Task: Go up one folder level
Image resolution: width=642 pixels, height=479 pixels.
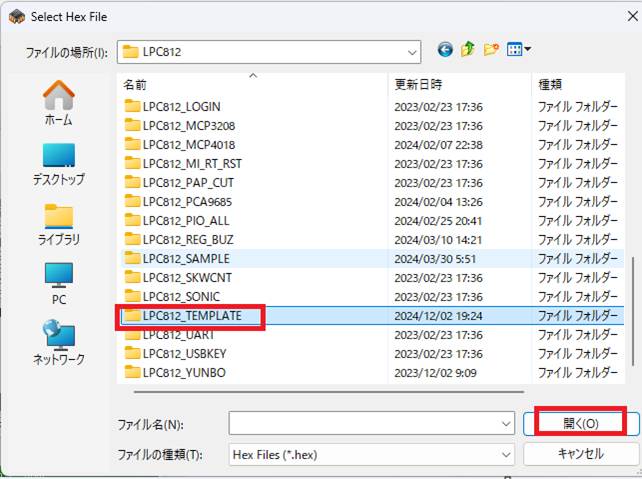Action: [x=468, y=50]
